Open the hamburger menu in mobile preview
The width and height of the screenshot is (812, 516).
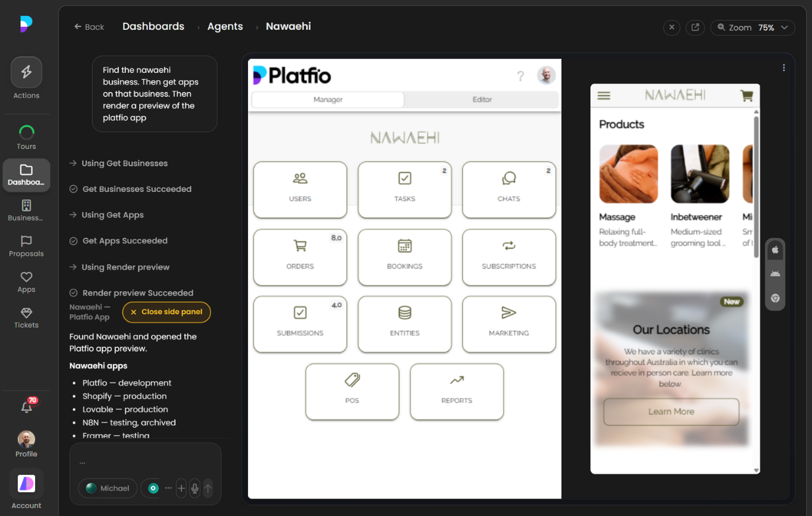click(604, 95)
